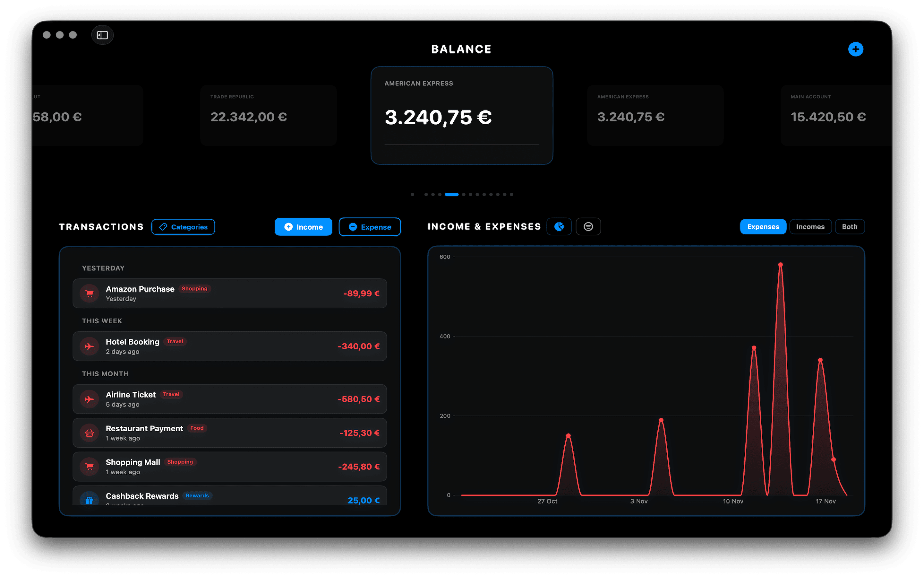The width and height of the screenshot is (924, 578).
Task: Open the Categories filter button
Action: coord(183,227)
